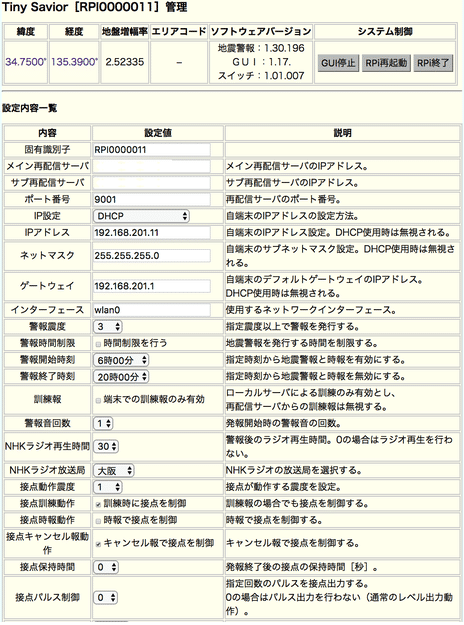Uncheck the 訓練時に接点を制御 checkbox
This screenshot has height=625, width=464.
tap(98, 505)
